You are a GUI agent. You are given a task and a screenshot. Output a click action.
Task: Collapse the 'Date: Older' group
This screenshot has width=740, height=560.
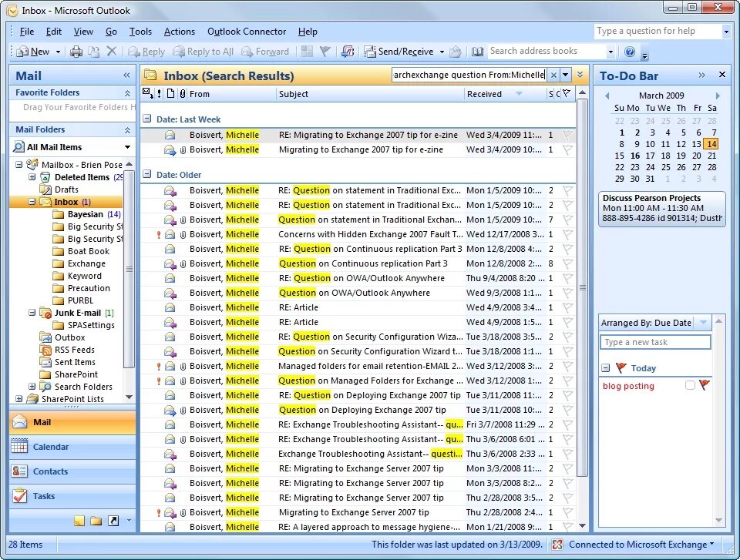(147, 174)
